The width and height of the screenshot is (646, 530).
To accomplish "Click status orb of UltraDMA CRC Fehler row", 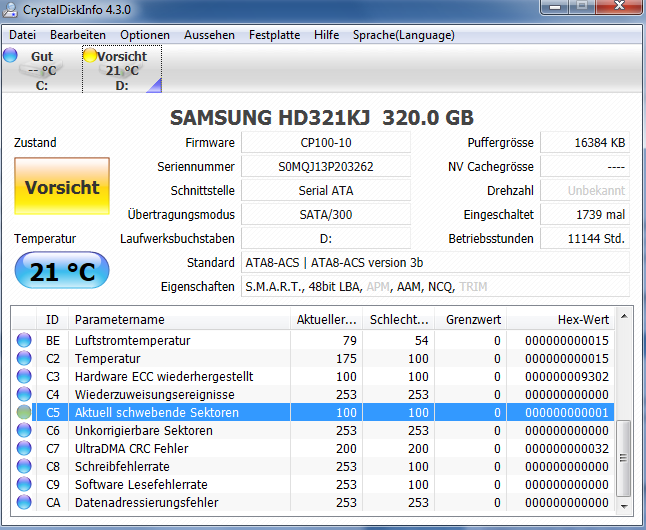I will (24, 448).
